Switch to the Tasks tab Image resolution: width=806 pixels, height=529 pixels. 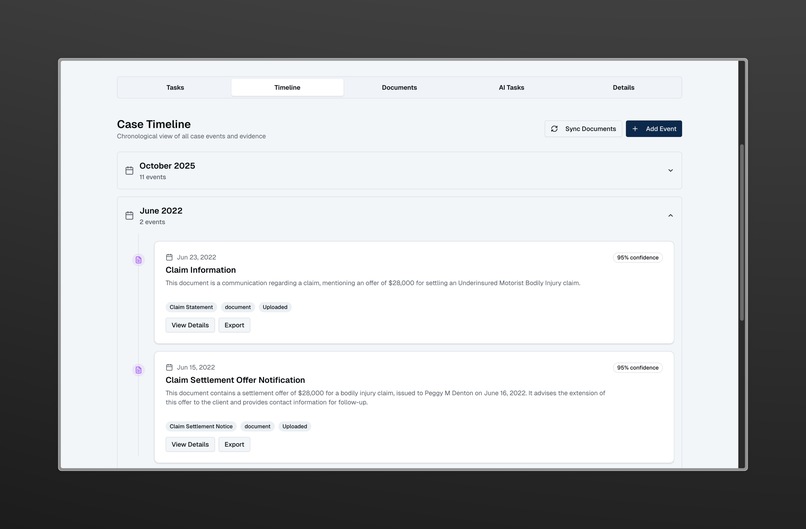point(175,87)
